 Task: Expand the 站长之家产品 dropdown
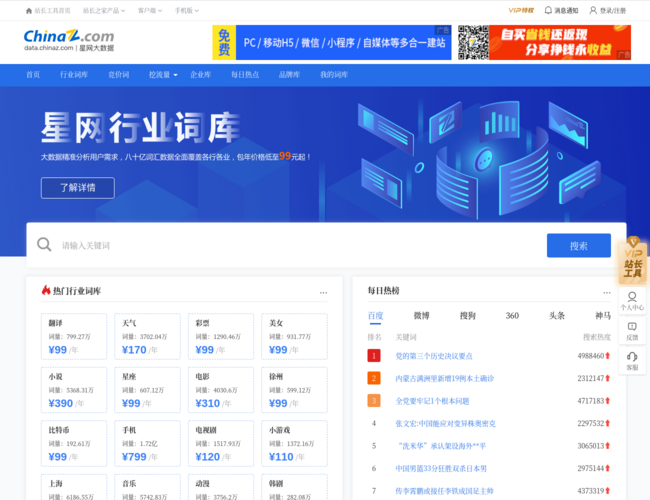[104, 11]
